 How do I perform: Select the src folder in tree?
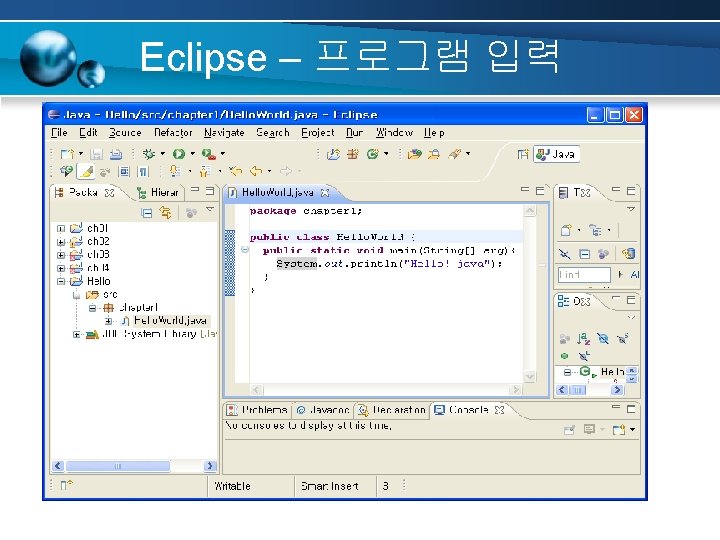click(111, 294)
